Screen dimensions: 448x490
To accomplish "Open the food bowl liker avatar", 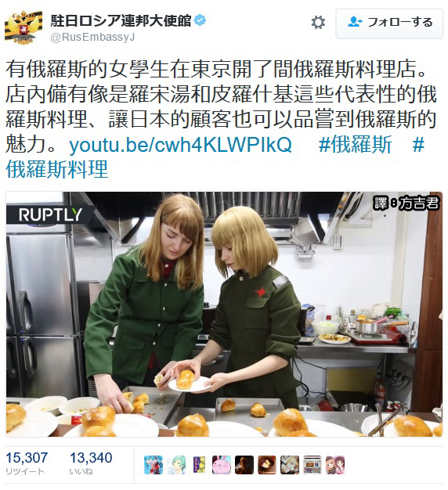I will coord(267,465).
